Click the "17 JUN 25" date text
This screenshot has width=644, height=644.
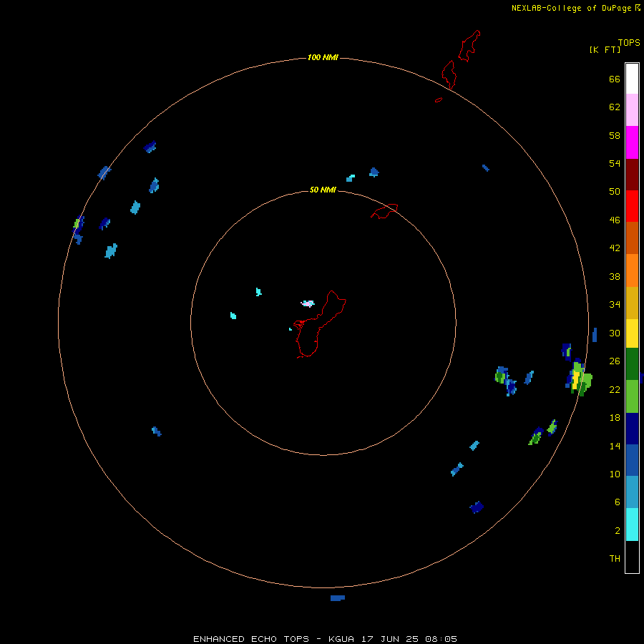(x=390, y=639)
